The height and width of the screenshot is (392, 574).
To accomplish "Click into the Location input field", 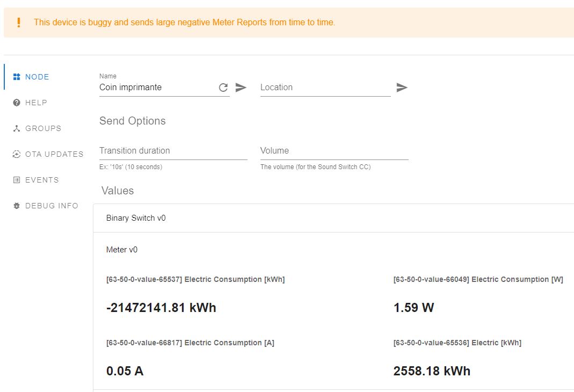I will point(325,88).
